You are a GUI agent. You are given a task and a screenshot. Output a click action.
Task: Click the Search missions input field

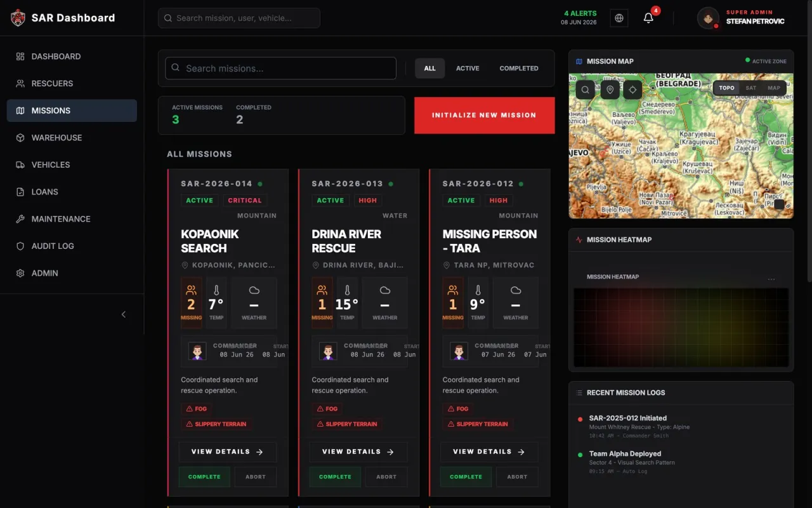[280, 68]
